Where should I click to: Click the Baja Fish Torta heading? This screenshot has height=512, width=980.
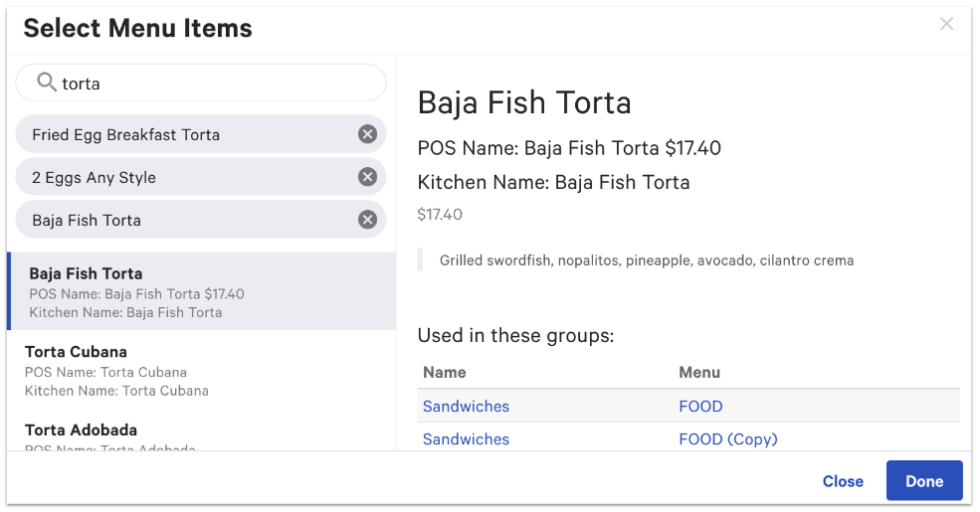point(523,102)
